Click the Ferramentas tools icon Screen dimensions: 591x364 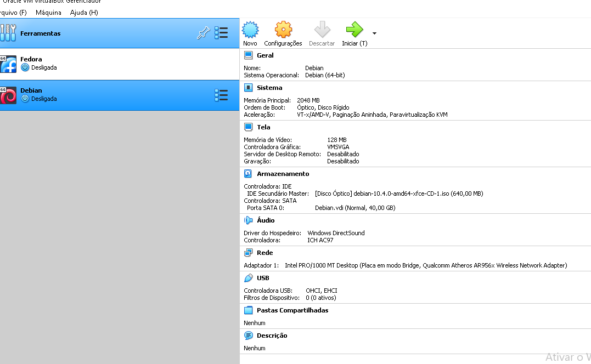[8, 33]
